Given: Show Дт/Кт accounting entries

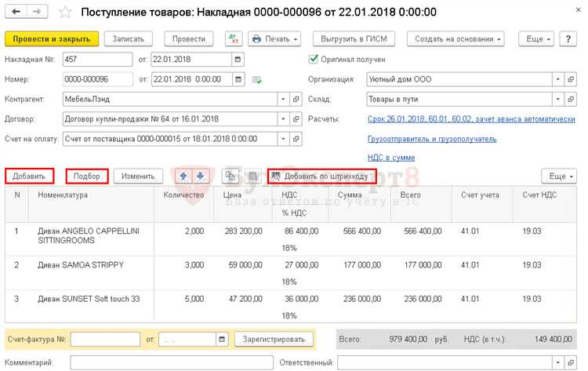Looking at the screenshot, I should [233, 38].
